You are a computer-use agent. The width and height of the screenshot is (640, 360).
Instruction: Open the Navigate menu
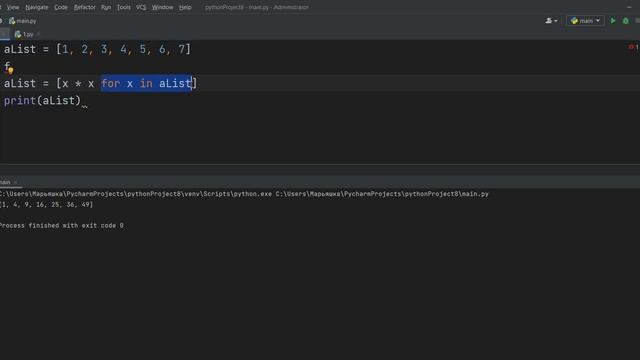(x=37, y=7)
